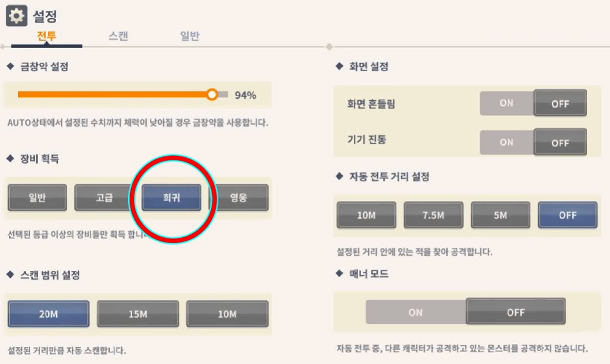610x364 pixels.
Task: Click the settings gear icon
Action: (x=17, y=16)
